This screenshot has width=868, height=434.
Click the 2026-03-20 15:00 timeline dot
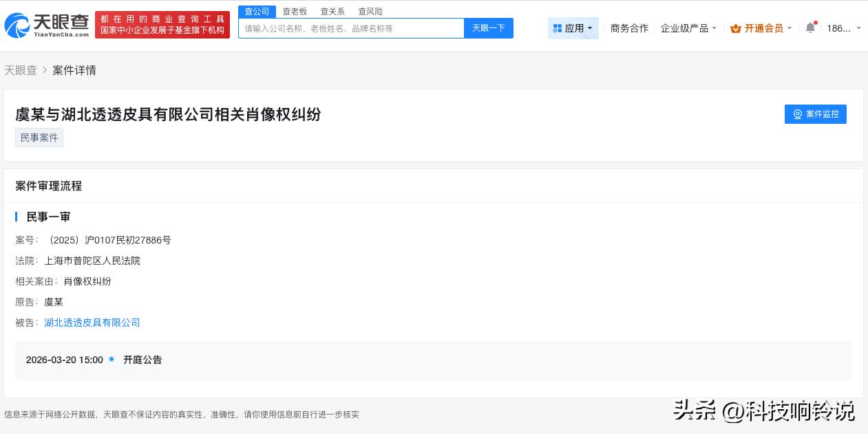tap(112, 359)
